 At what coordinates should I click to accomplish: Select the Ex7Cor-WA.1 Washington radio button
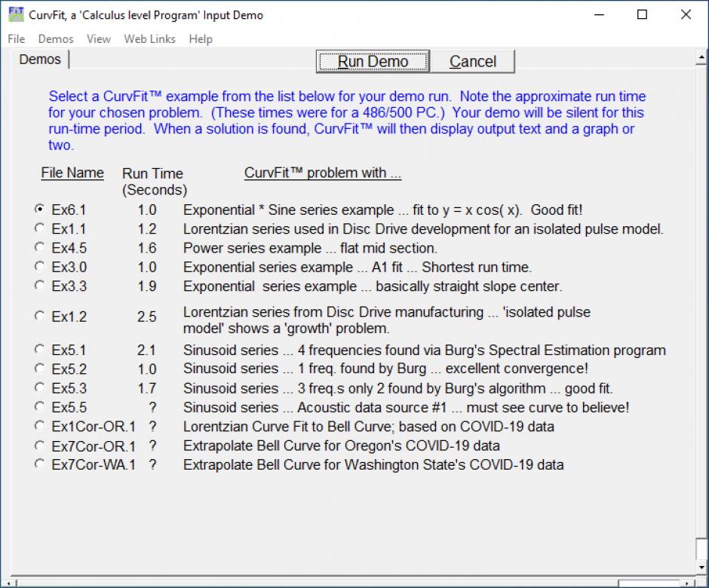click(x=40, y=464)
